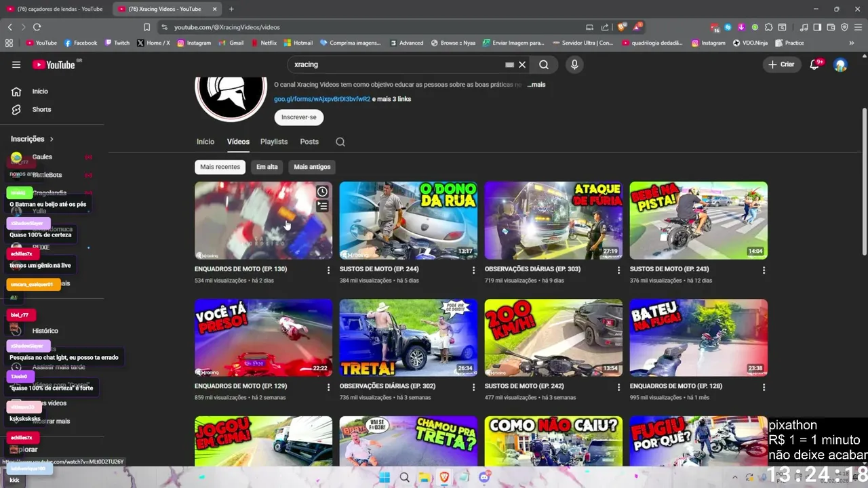Open Brave Rewards triangle icon

click(637, 27)
